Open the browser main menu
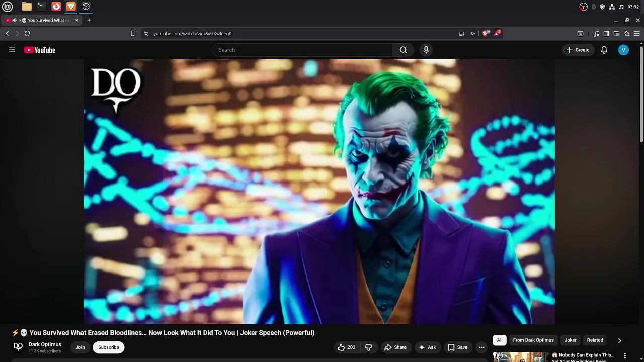The image size is (644, 362). tap(636, 33)
